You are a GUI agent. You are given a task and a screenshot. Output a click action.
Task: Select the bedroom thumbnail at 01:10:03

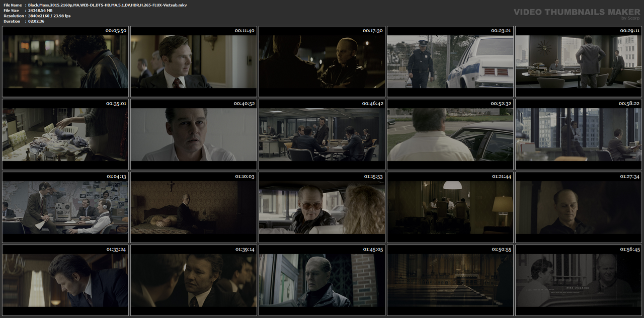(x=194, y=207)
